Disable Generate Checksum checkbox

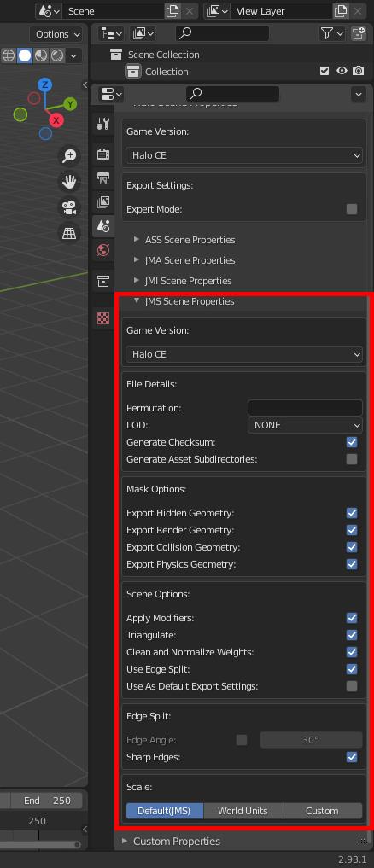352,442
